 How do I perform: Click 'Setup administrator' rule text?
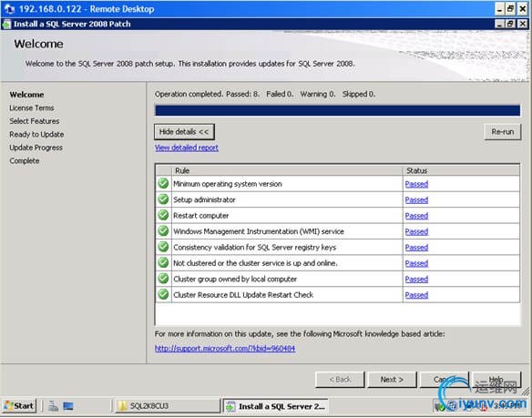pos(204,199)
